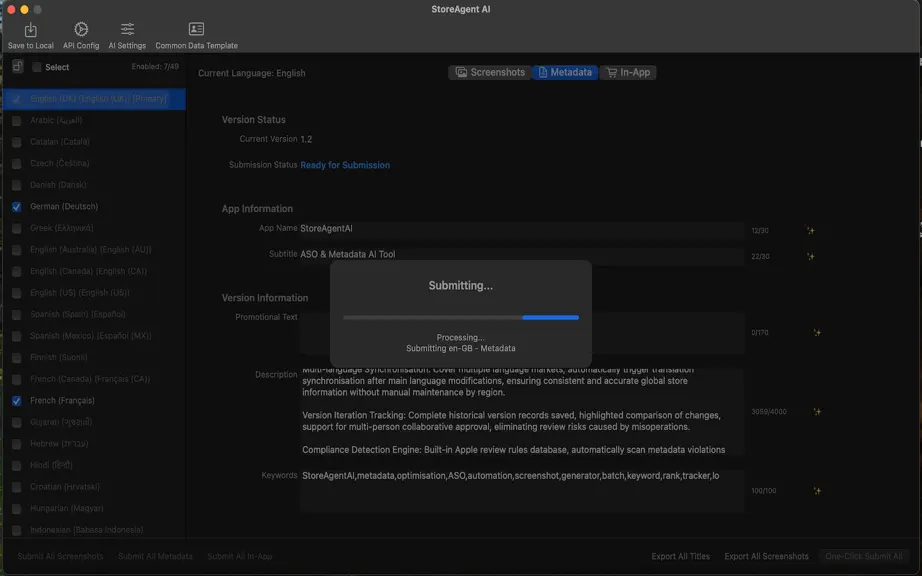Switch to the In-App tab

[x=628, y=72]
